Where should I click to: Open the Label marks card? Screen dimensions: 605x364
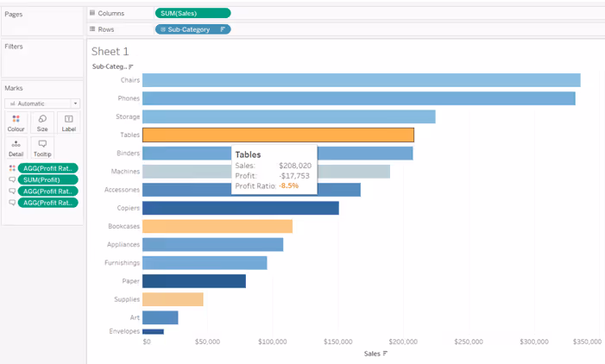pyautogui.click(x=68, y=123)
